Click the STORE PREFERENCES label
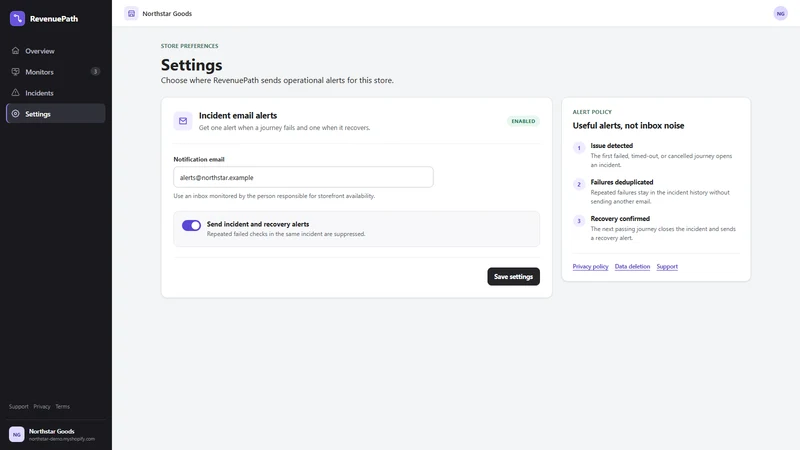The width and height of the screenshot is (800, 450). pos(189,46)
